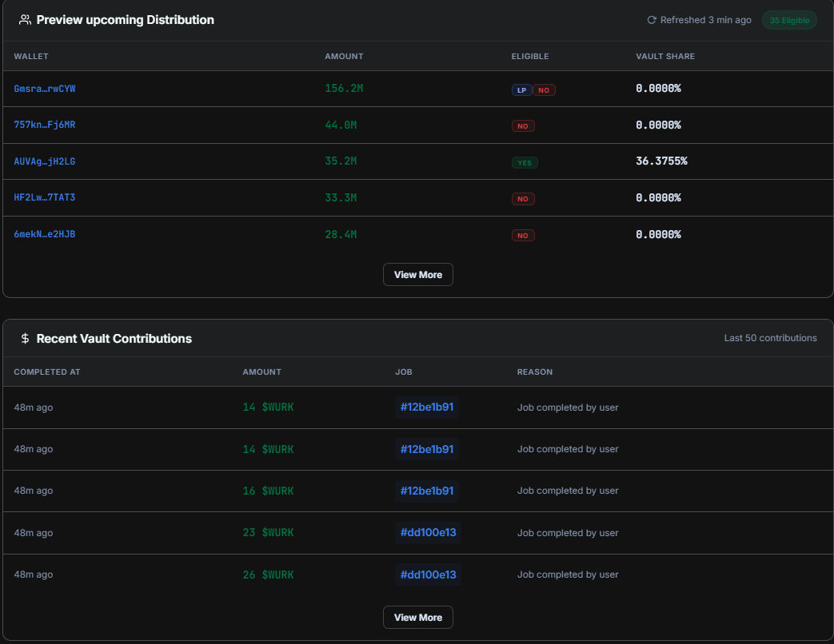Click 23 $WURK amount

(268, 532)
